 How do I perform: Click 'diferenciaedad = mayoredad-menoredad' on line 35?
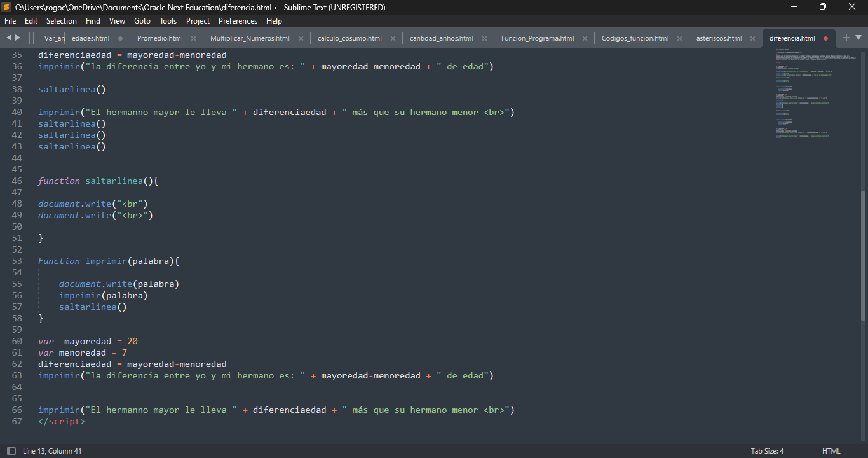pyautogui.click(x=132, y=55)
